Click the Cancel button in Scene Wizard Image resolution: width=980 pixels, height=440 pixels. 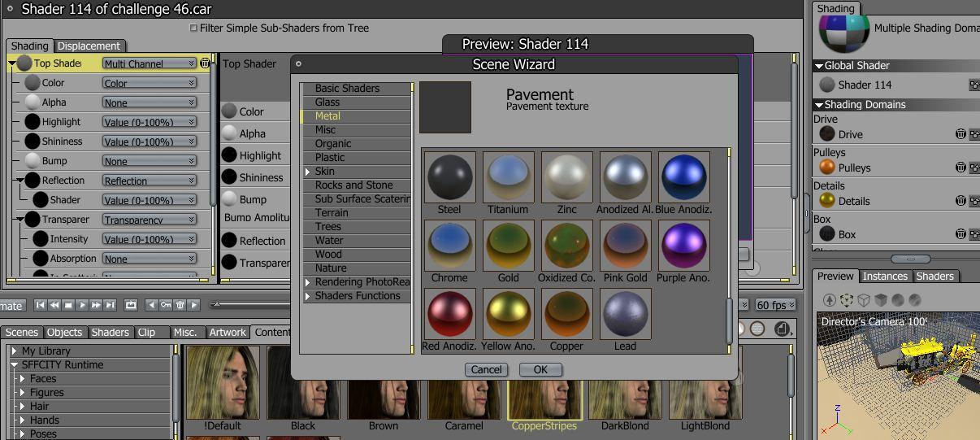coord(486,369)
